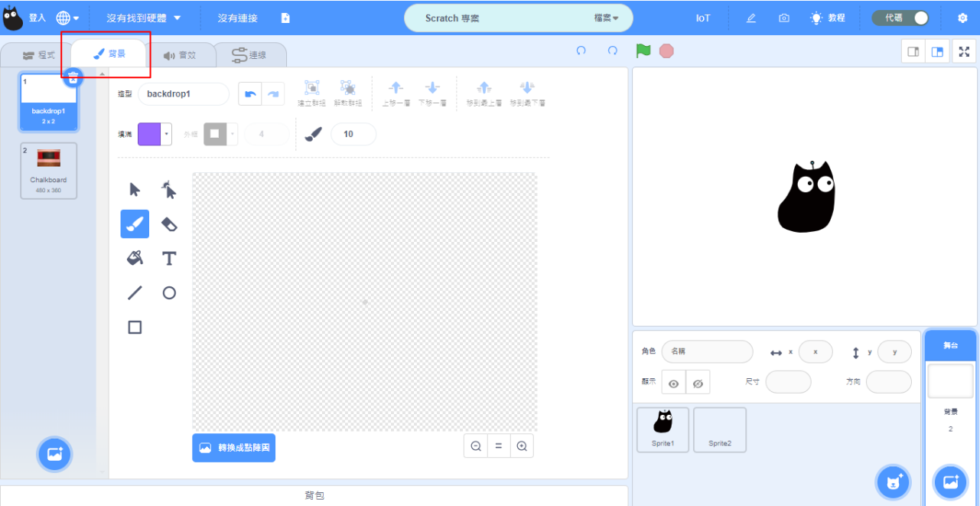Click the 登入 login link

pos(37,18)
